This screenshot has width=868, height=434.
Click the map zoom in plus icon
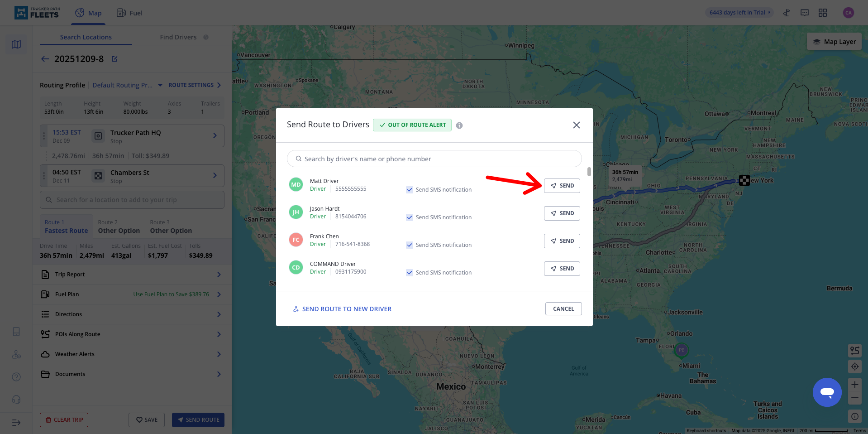coord(854,385)
